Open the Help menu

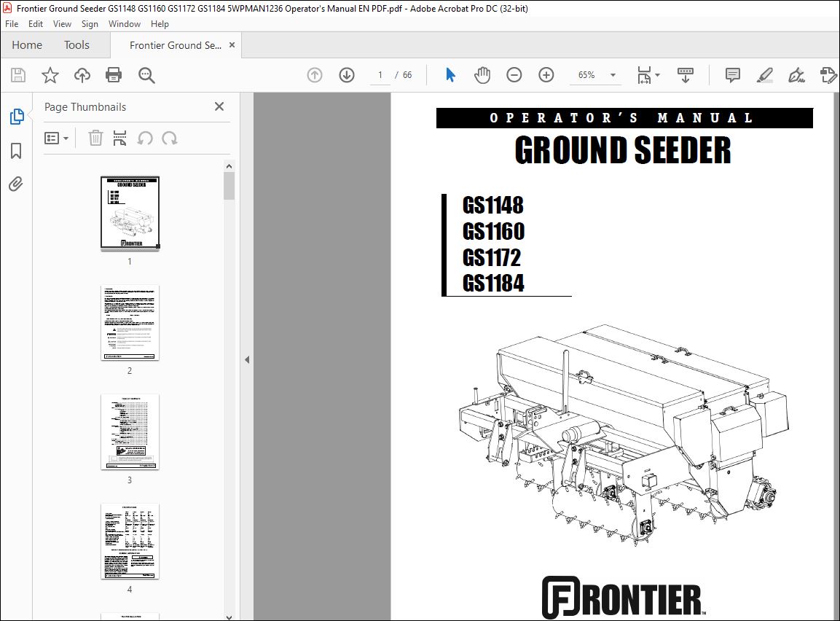click(160, 24)
